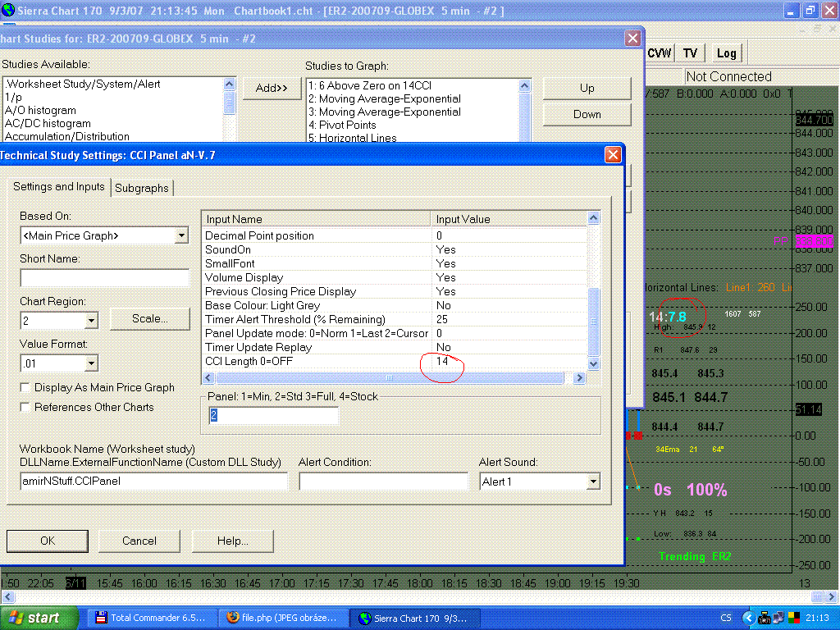Switch to Firefox file.php taskbar item

[x=285, y=618]
